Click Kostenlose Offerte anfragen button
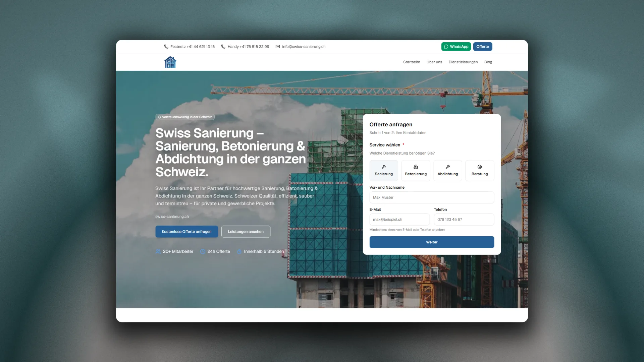644x362 pixels. (186, 232)
